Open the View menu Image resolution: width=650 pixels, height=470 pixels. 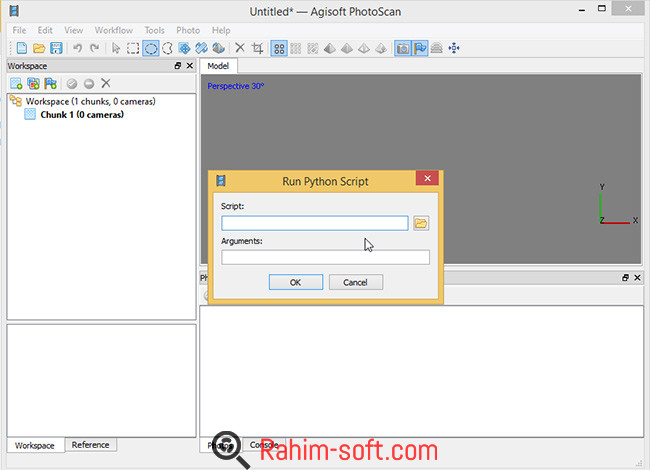coord(73,30)
